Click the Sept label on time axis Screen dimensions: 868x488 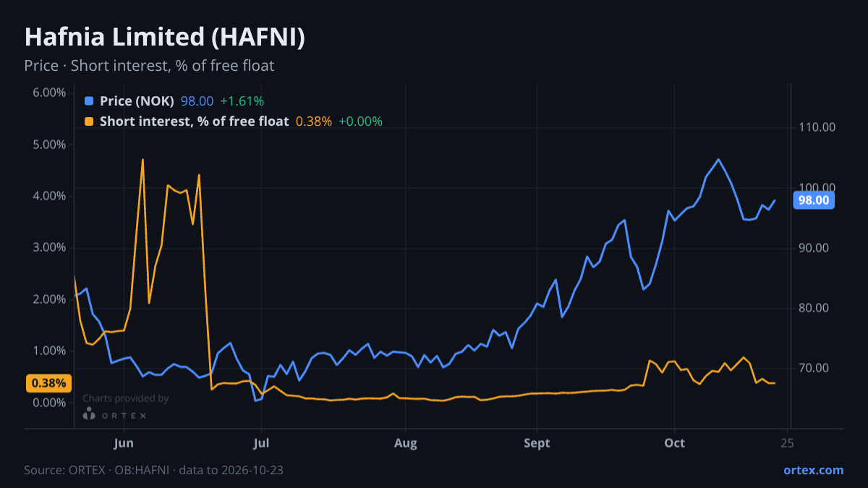(537, 443)
